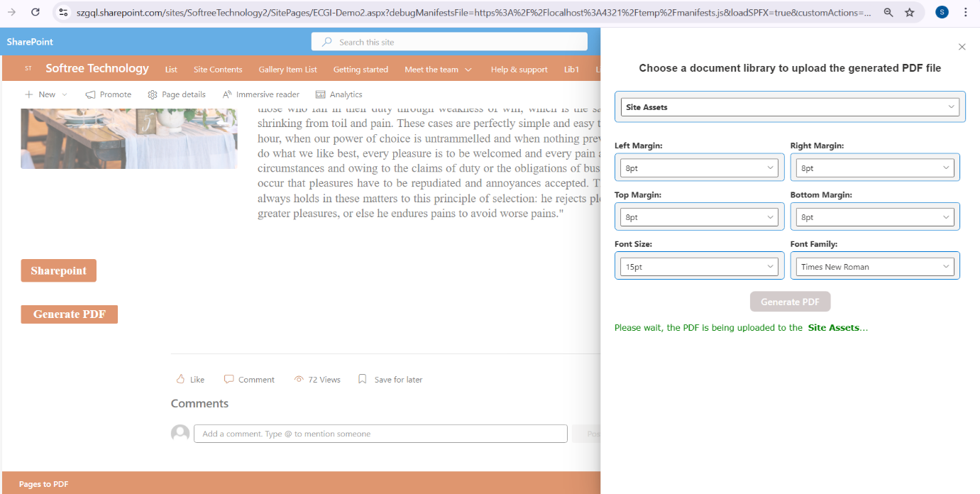
Task: Click the disabled Generate PDF panel button
Action: coord(790,302)
